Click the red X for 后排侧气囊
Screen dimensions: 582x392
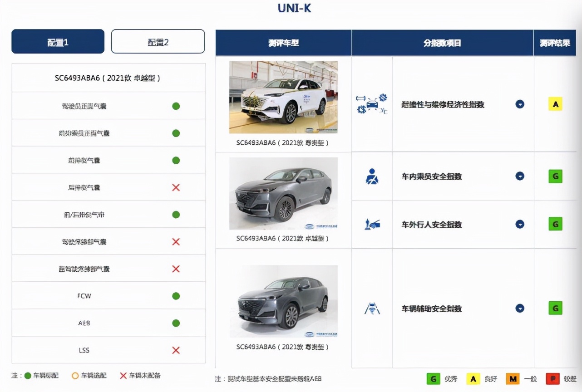176,187
